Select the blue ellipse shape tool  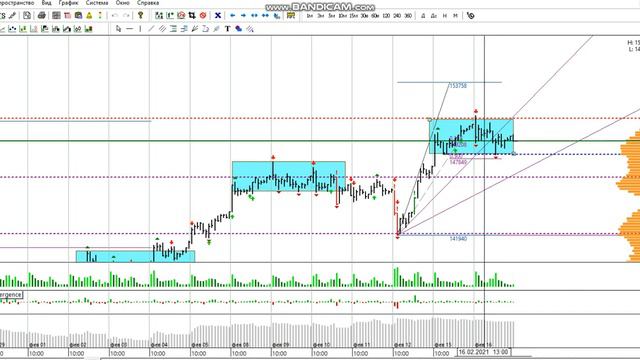238,29
